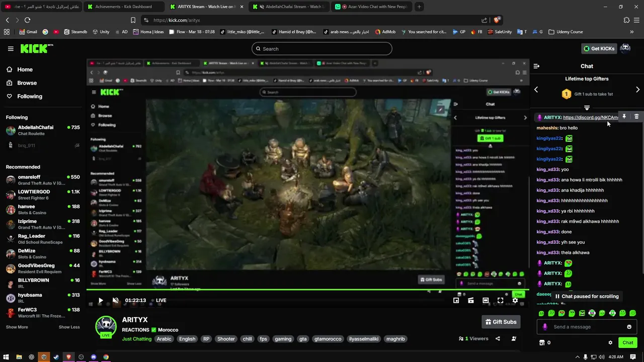Switch to Azar Video Chat browser tab

click(372, 7)
